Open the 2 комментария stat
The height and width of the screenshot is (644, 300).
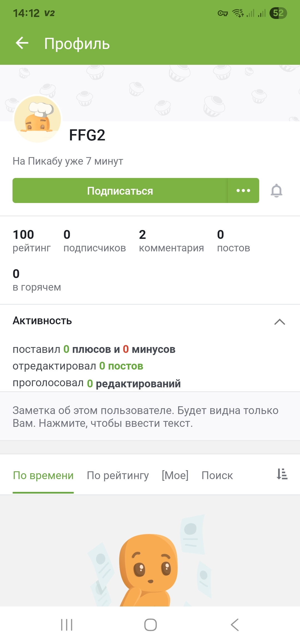pyautogui.click(x=171, y=241)
